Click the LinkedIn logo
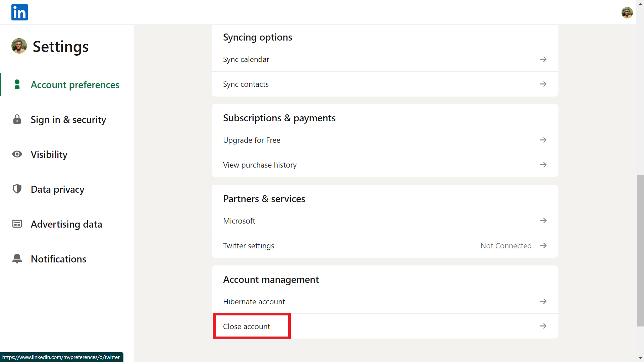The height and width of the screenshot is (362, 644). click(19, 12)
